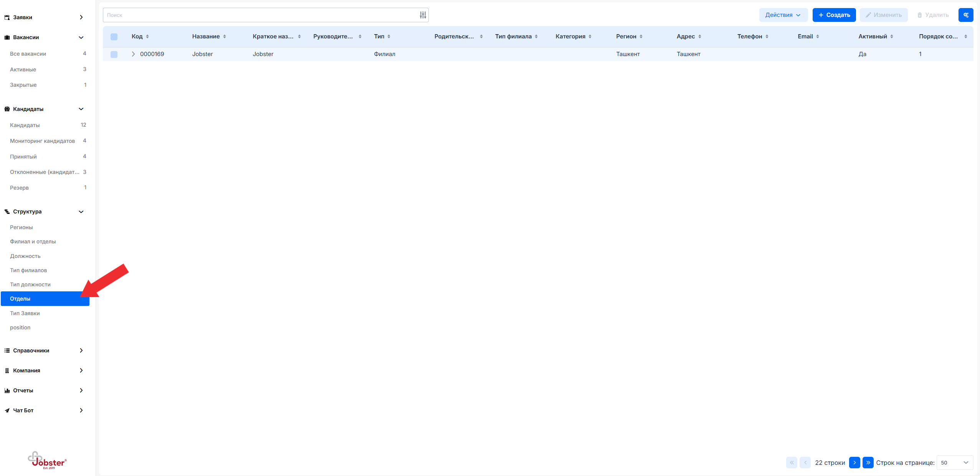Image resolution: width=980 pixels, height=476 pixels.
Task: Expand the 0000169 row tree chevron
Action: click(133, 54)
